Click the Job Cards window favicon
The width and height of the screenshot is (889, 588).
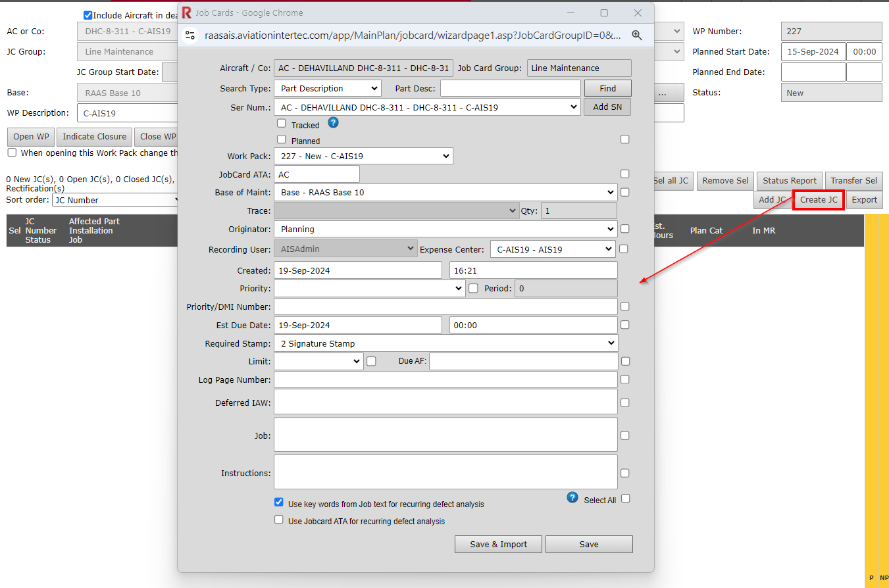(x=187, y=12)
